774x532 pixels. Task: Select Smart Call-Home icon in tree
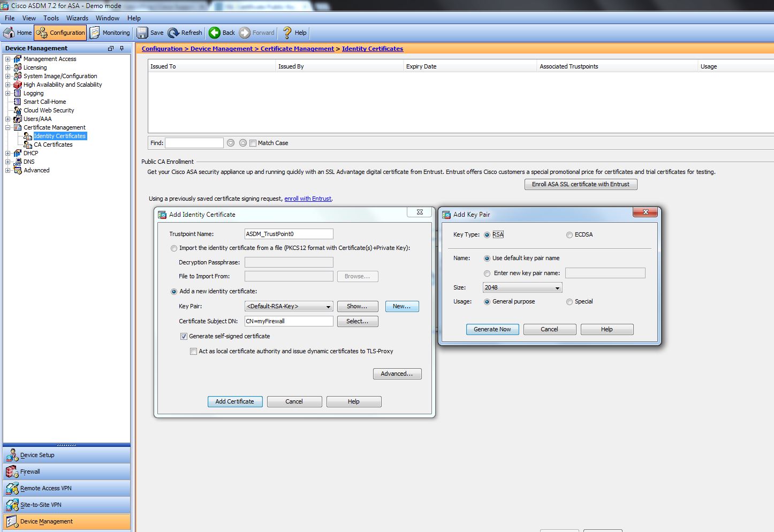pos(18,102)
